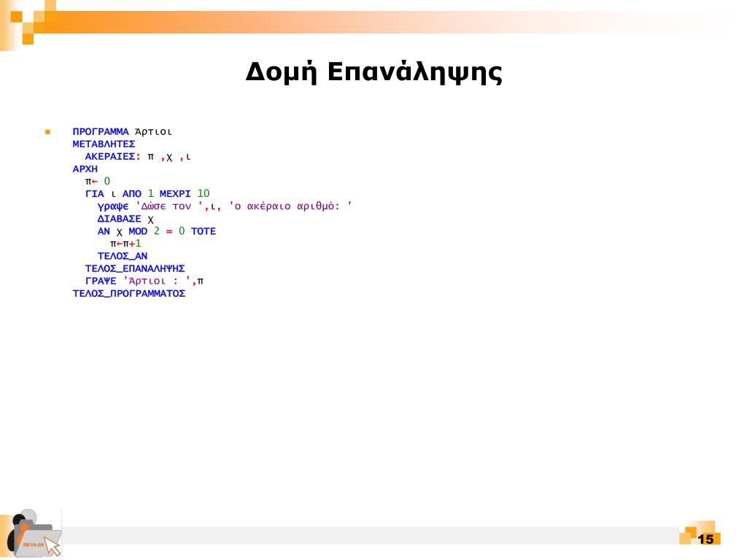Click the folder and cursor logo icon
The height and width of the screenshot is (560, 747).
click(x=34, y=533)
